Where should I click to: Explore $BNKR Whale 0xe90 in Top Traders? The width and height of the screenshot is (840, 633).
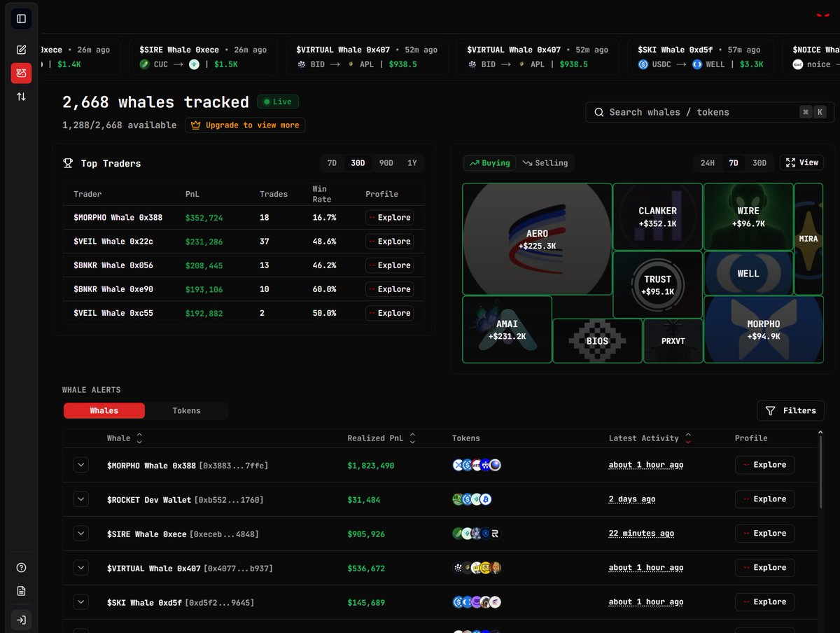[x=389, y=289]
